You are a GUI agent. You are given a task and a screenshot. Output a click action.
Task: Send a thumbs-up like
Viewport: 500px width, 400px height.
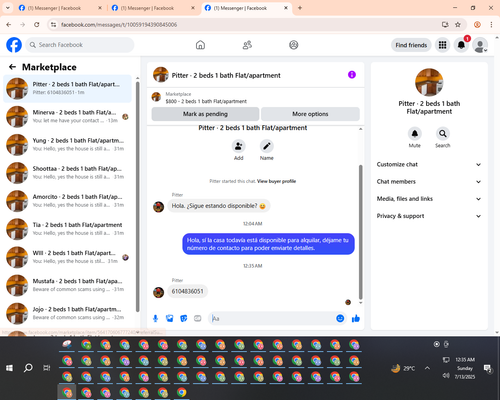[x=356, y=318]
